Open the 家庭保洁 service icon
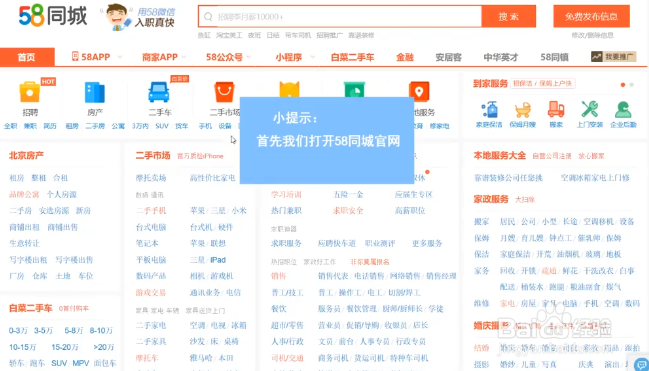 pos(489,109)
